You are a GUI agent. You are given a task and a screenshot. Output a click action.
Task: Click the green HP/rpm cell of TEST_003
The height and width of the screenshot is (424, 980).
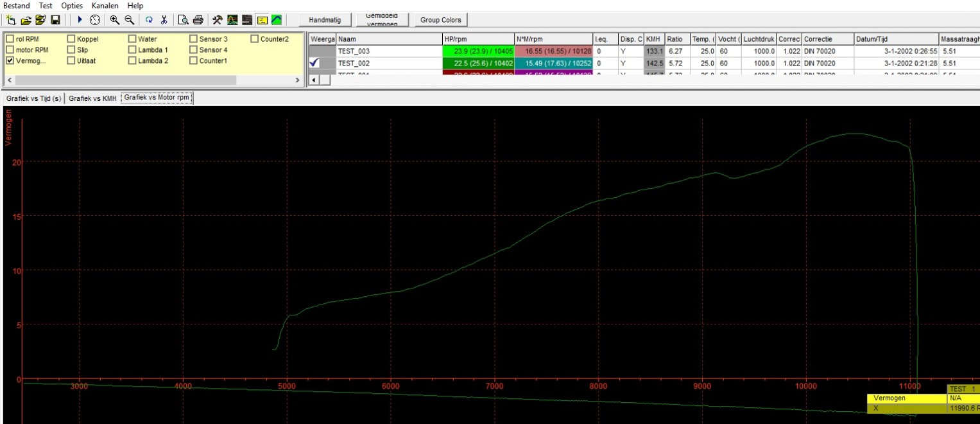(478, 51)
